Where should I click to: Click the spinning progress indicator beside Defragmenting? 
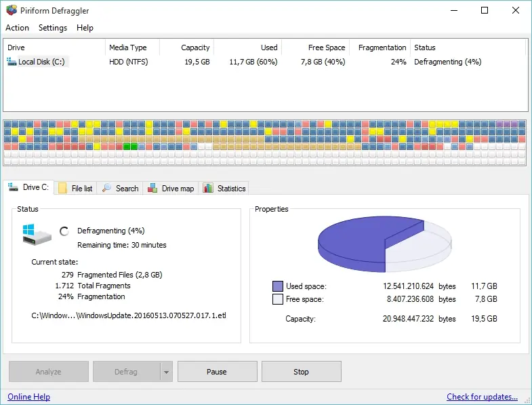[x=64, y=231]
